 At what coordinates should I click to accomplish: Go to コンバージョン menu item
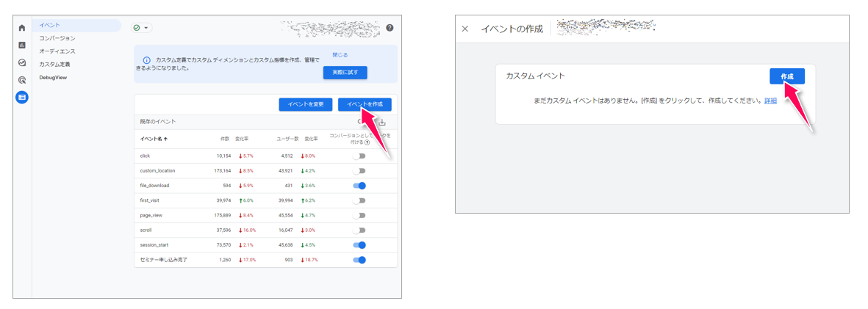click(57, 38)
